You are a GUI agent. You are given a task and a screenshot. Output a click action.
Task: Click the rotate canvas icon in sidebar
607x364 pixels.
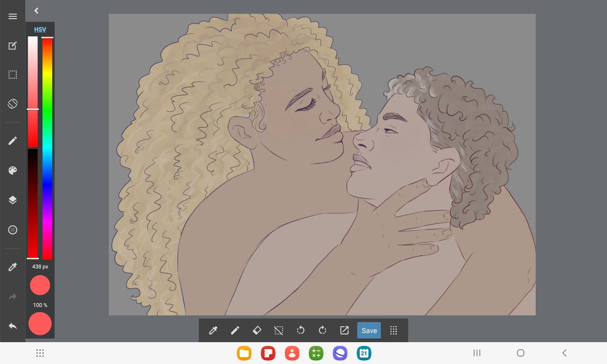[13, 104]
